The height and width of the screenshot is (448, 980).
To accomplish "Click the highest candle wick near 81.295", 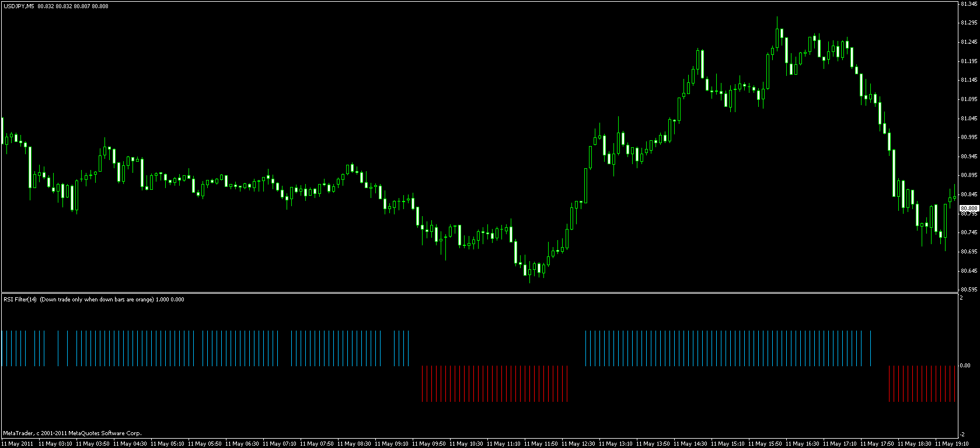I will pos(777,20).
